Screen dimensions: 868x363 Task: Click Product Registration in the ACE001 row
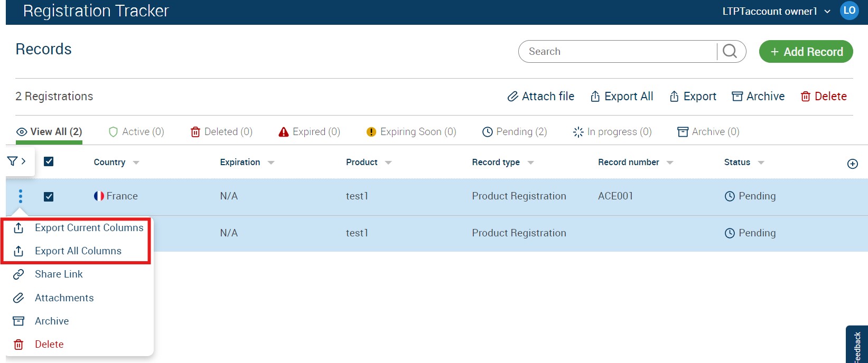(x=519, y=196)
